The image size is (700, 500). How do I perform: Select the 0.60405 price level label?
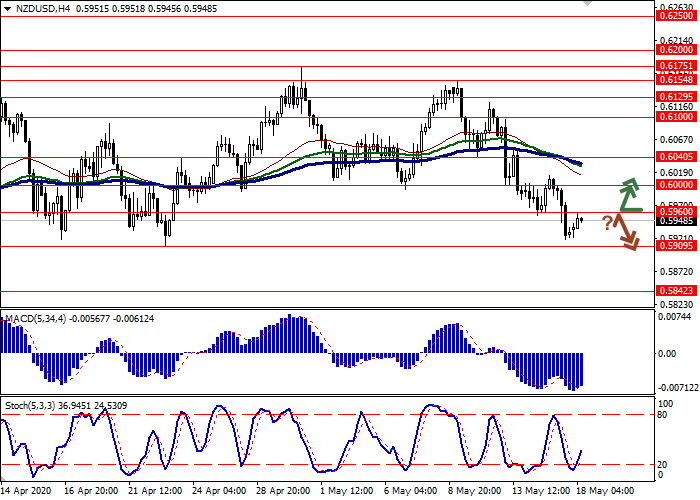(x=675, y=156)
